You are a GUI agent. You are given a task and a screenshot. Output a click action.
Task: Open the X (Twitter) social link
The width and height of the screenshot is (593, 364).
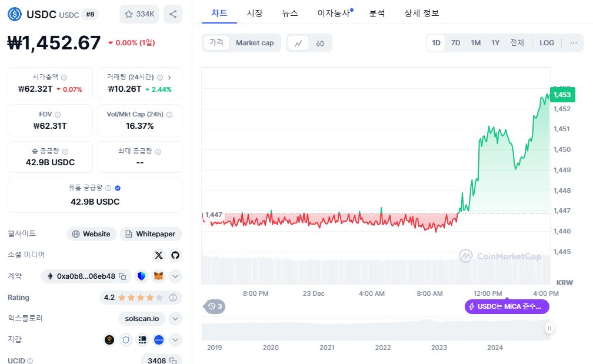159,255
